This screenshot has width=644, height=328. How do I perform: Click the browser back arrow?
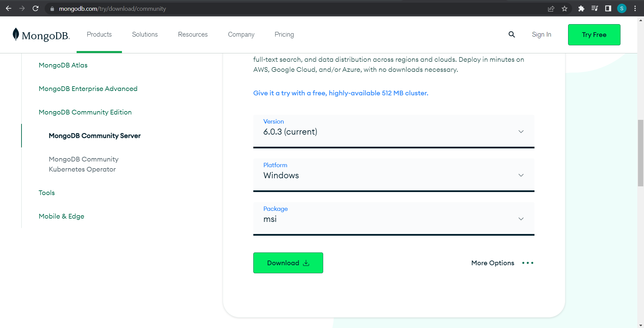pyautogui.click(x=9, y=8)
